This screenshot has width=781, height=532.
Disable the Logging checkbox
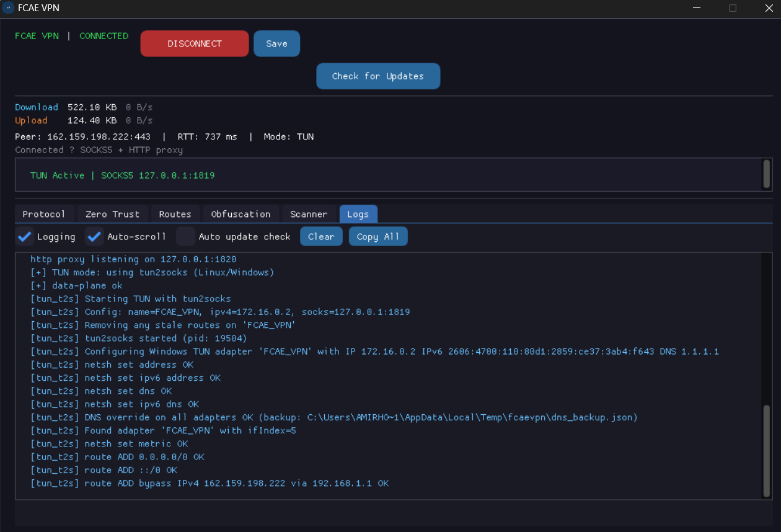point(25,236)
